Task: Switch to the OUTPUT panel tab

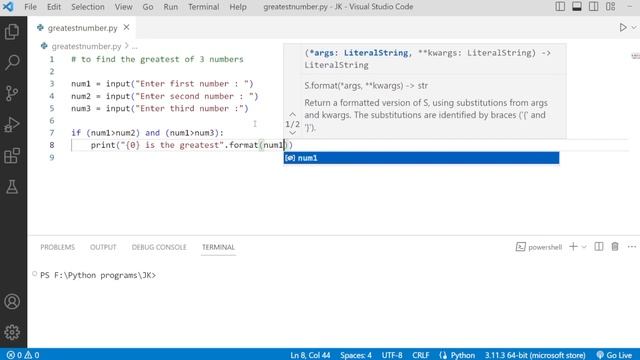Action: (103, 247)
